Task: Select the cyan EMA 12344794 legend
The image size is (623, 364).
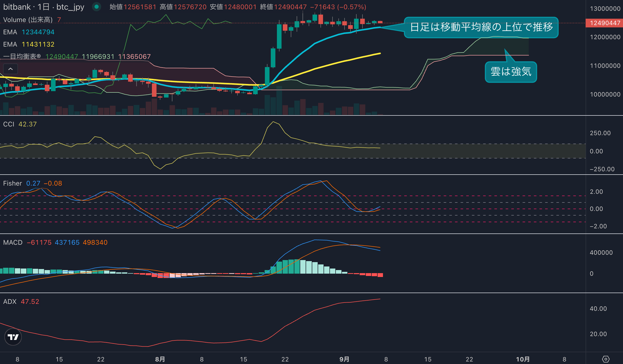Action: tap(29, 32)
